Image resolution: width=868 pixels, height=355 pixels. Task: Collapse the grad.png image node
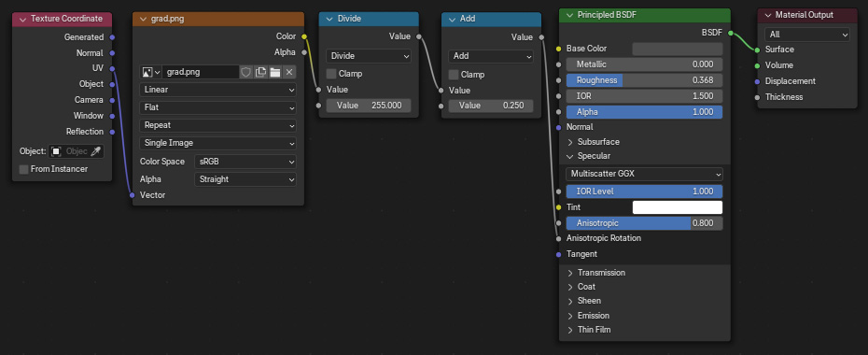143,19
